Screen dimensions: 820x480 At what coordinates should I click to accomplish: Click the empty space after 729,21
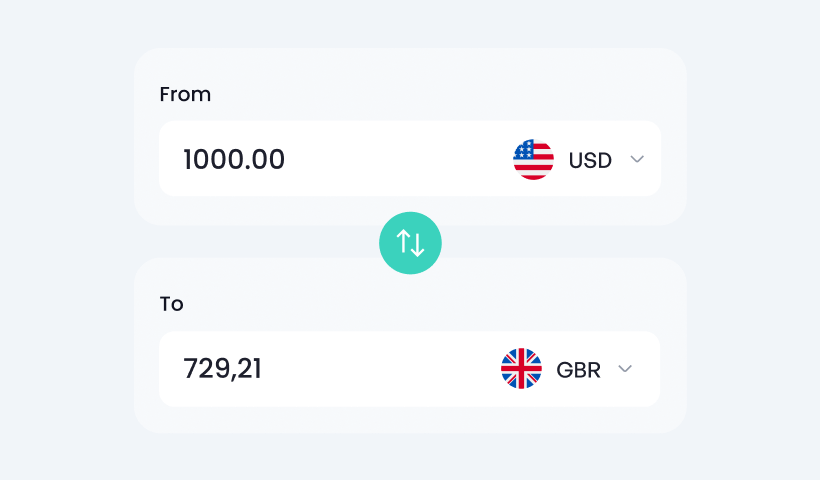[379, 369]
